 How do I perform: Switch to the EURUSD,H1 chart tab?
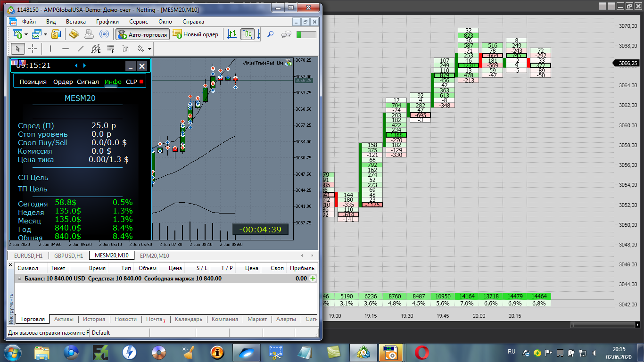(x=28, y=255)
